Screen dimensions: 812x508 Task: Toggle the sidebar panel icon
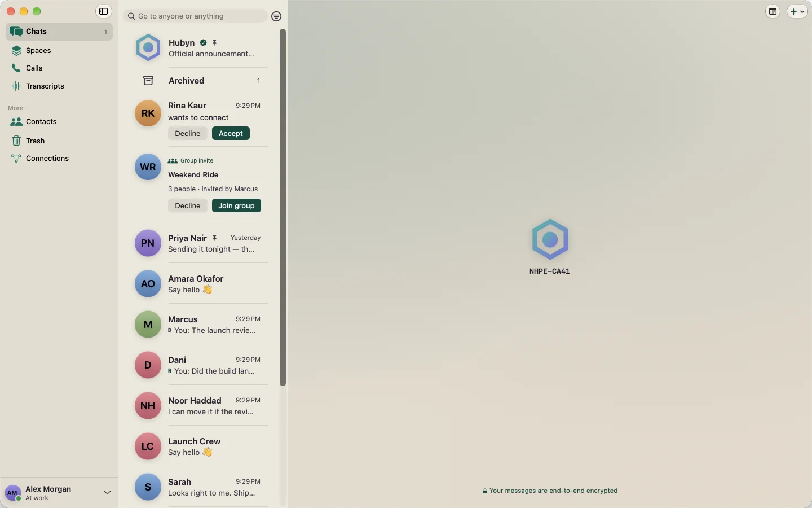[x=103, y=11]
